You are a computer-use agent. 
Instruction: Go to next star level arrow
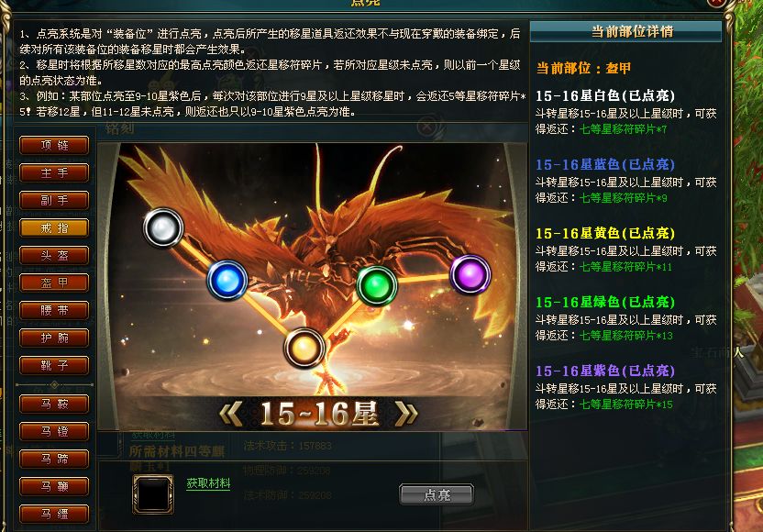click(406, 414)
